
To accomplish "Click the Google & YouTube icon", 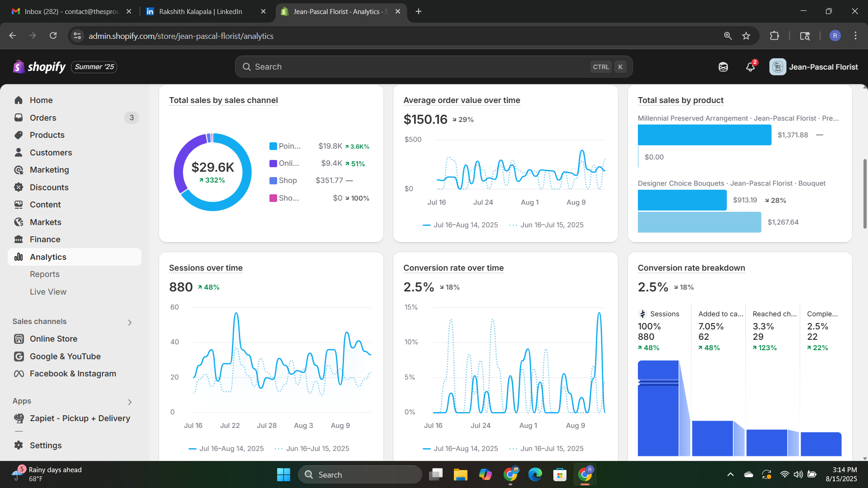I will coord(19,357).
